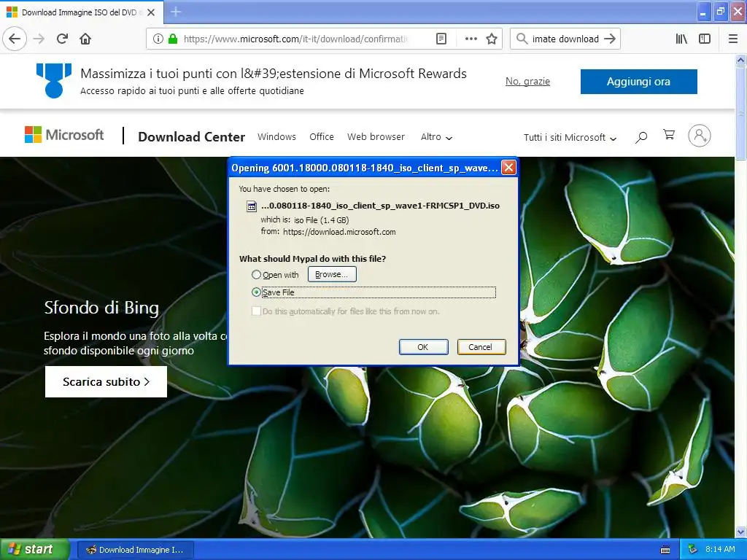Open the Office navigation item

point(322,136)
